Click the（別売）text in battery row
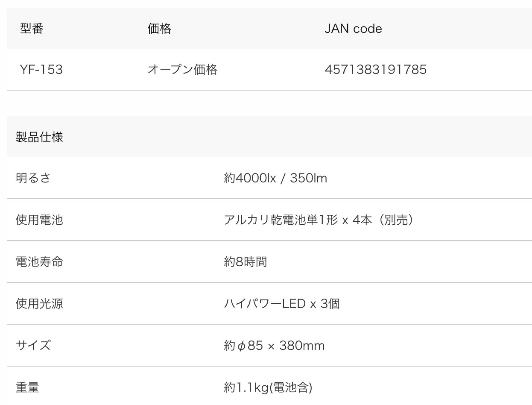The height and width of the screenshot is (405, 532). tap(396, 220)
